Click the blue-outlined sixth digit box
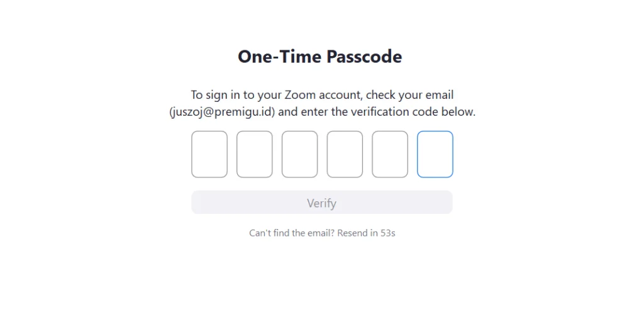This screenshot has height=329, width=644. [x=435, y=154]
